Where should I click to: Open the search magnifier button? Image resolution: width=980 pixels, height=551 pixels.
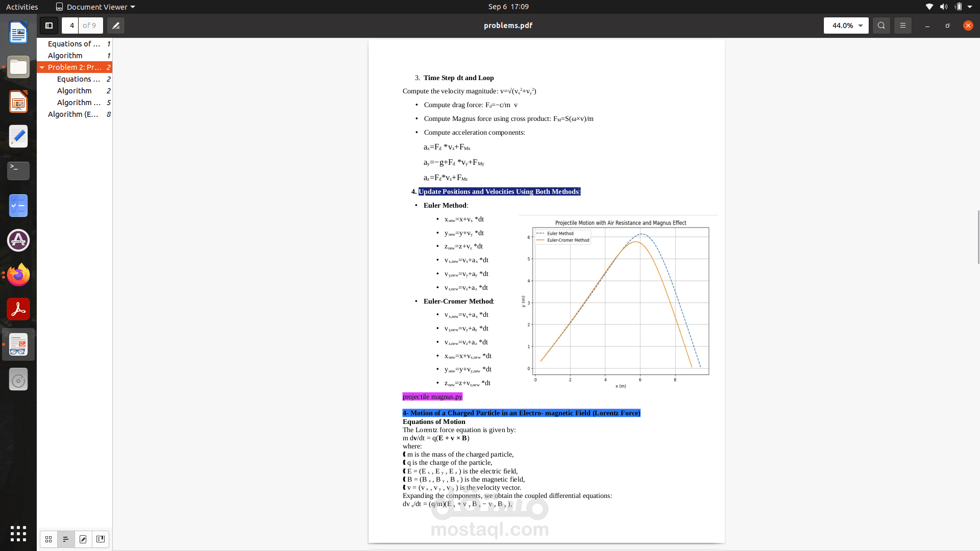click(881, 26)
